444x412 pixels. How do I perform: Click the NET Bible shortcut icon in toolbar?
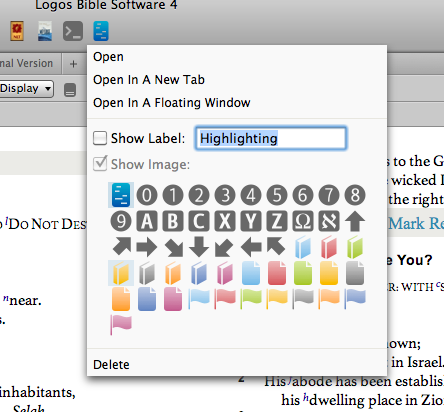pyautogui.click(x=17, y=31)
